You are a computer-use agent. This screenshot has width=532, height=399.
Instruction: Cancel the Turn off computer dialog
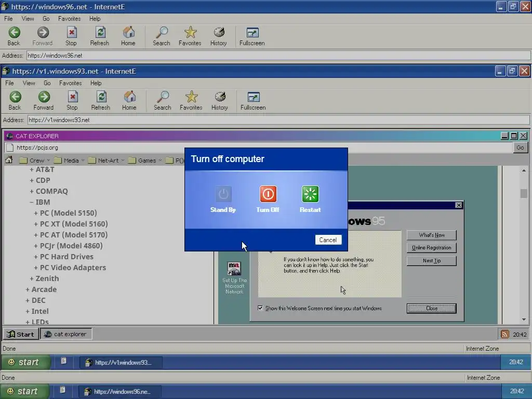(328, 240)
